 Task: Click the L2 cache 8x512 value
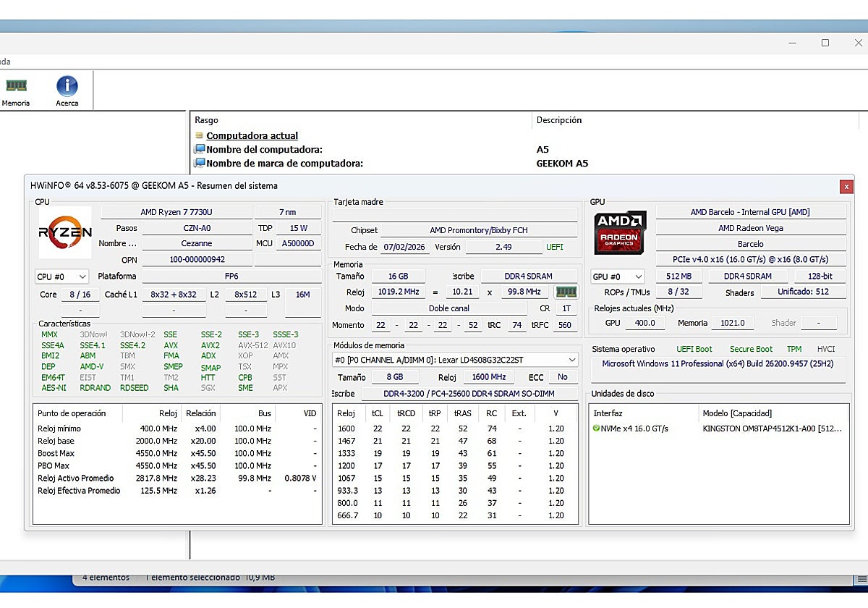(x=246, y=295)
